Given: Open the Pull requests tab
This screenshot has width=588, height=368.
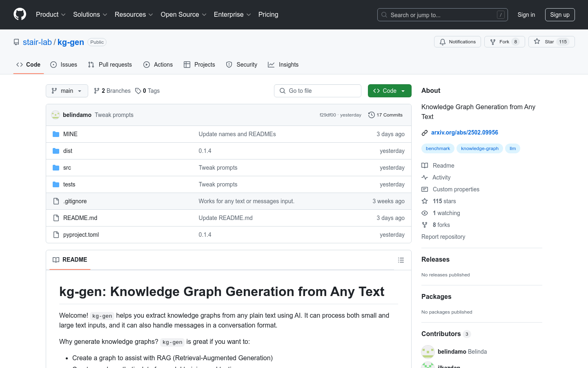Looking at the screenshot, I should point(110,65).
